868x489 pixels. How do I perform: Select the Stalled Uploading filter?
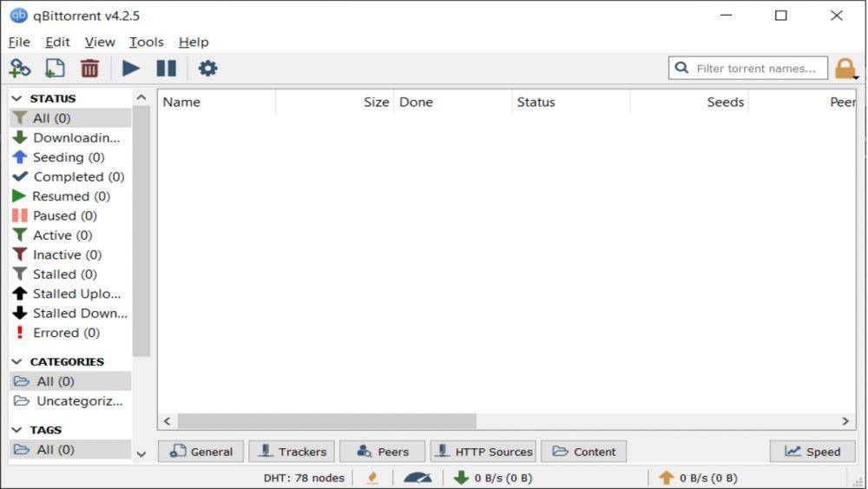pyautogui.click(x=70, y=294)
